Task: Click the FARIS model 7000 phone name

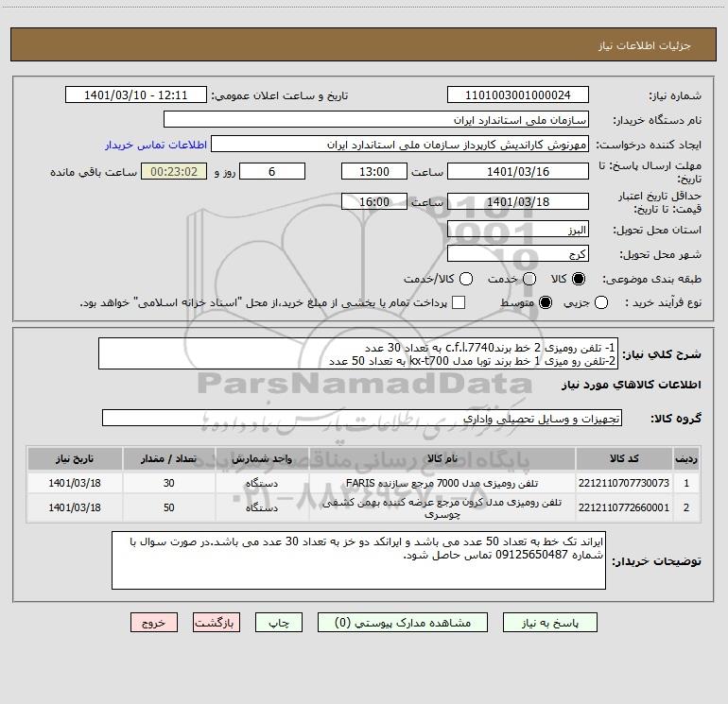Action: pyautogui.click(x=442, y=483)
